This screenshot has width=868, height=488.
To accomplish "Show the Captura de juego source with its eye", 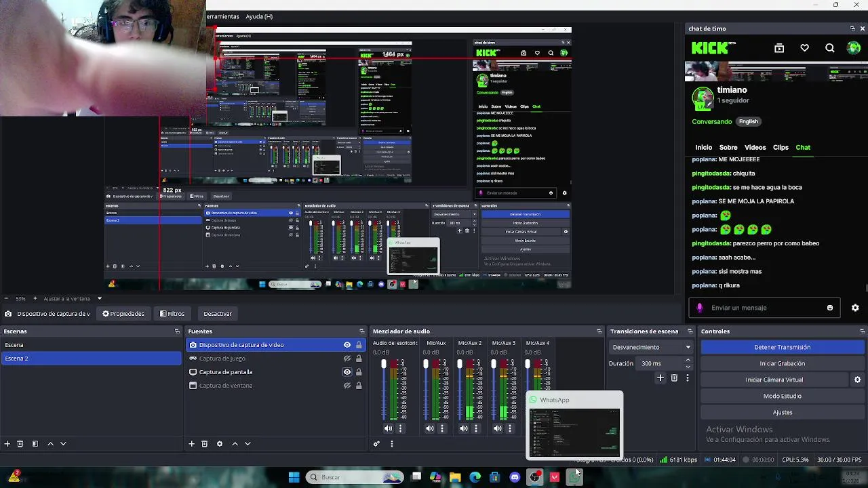I will (347, 359).
